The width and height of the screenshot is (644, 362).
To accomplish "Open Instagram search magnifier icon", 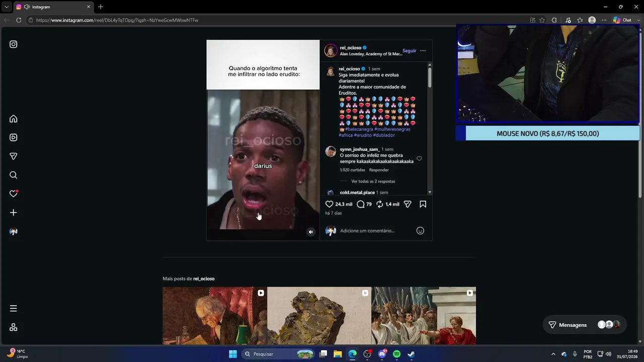I will tap(14, 175).
